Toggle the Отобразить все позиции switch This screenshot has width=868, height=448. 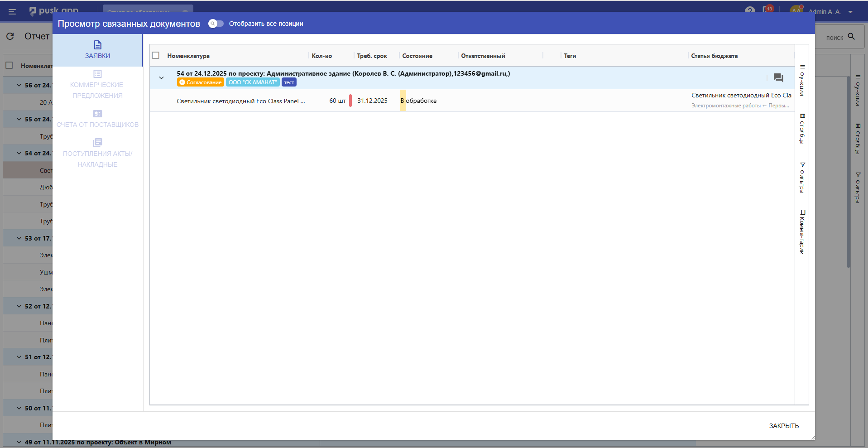coord(216,24)
